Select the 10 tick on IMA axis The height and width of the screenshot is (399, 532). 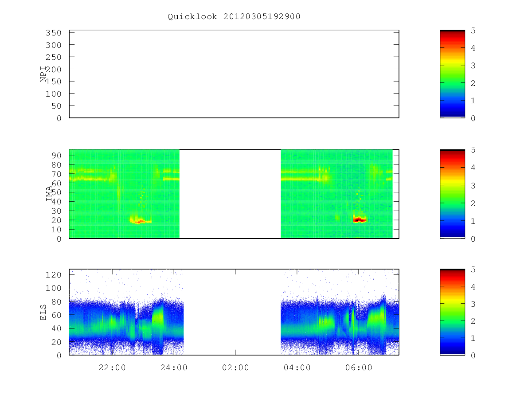pyautogui.click(x=56, y=229)
